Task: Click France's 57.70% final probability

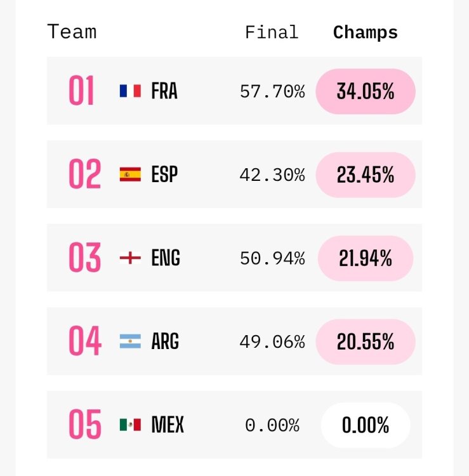Action: tap(272, 91)
